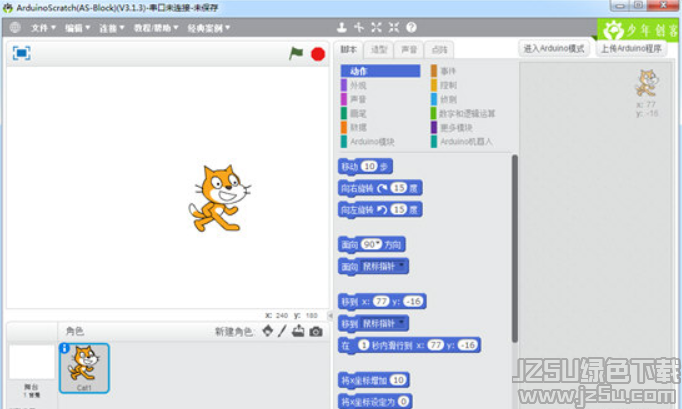Image resolution: width=682 pixels, height=409 pixels.
Task: Switch to the 造型 tab
Action: (378, 50)
